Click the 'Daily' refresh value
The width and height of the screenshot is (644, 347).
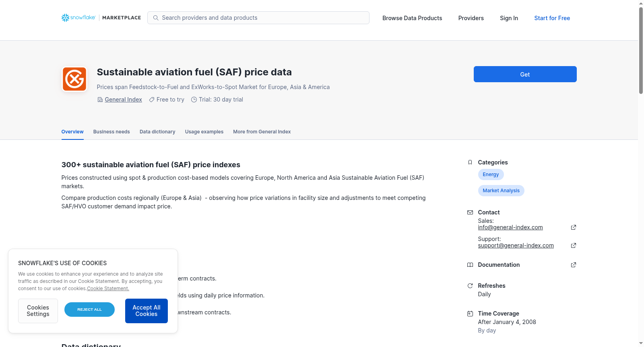pyautogui.click(x=485, y=294)
